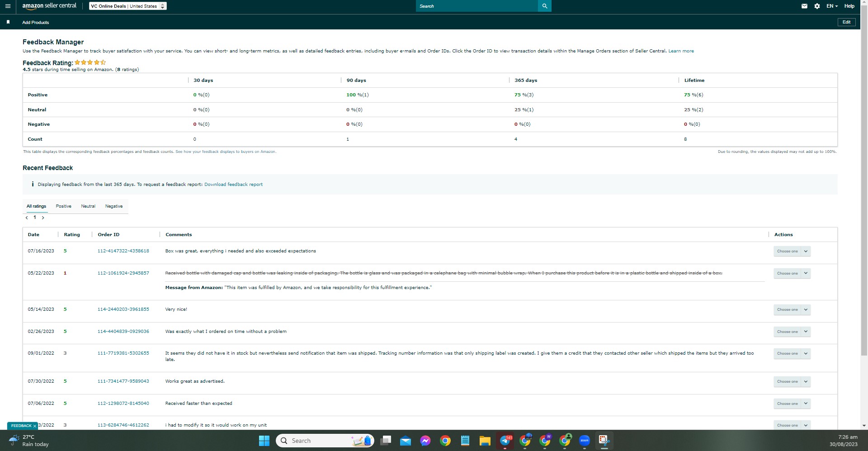The image size is (868, 451).
Task: Click the feedback rating stars
Action: tap(90, 62)
